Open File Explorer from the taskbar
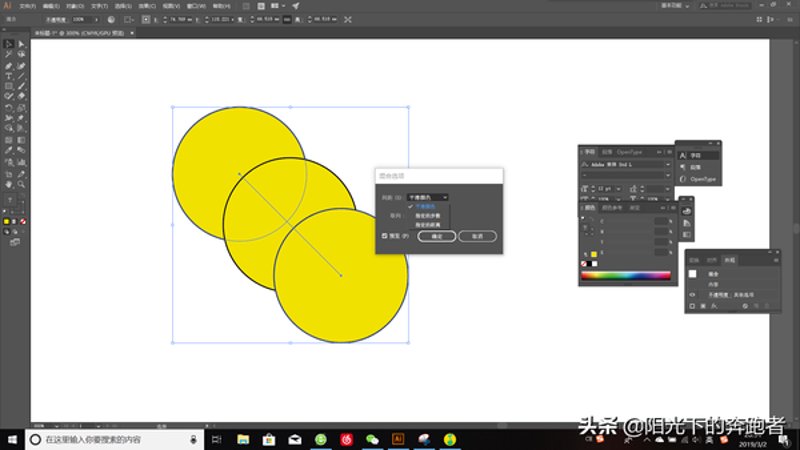Viewport: 800px width, 450px height. tap(243, 439)
